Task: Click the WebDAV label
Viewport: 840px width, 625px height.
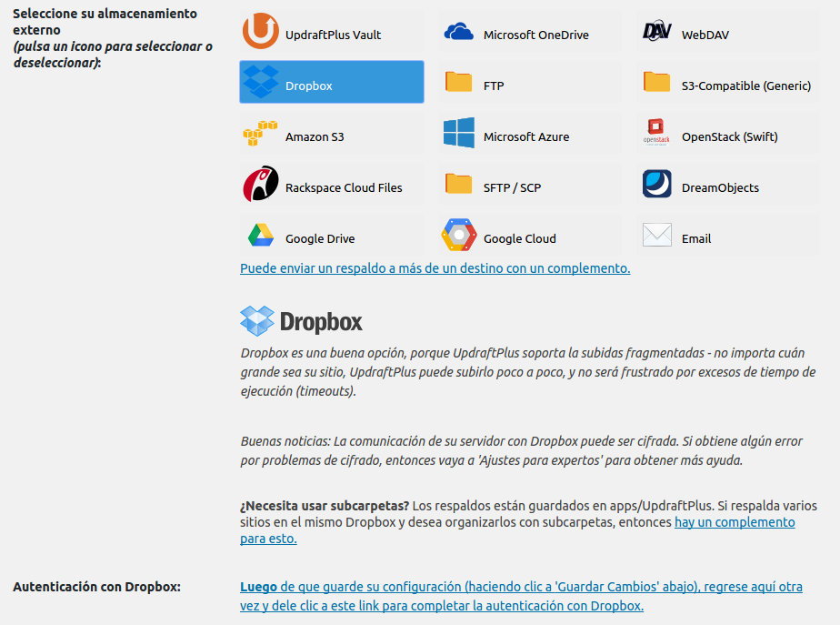Action: click(705, 35)
